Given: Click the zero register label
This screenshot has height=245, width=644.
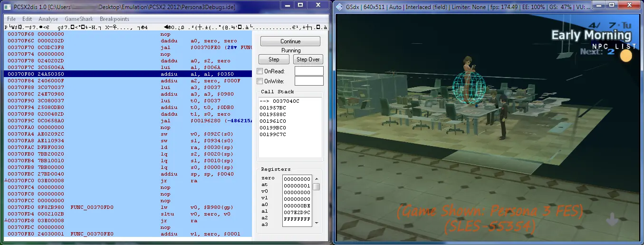Looking at the screenshot, I should [268, 178].
